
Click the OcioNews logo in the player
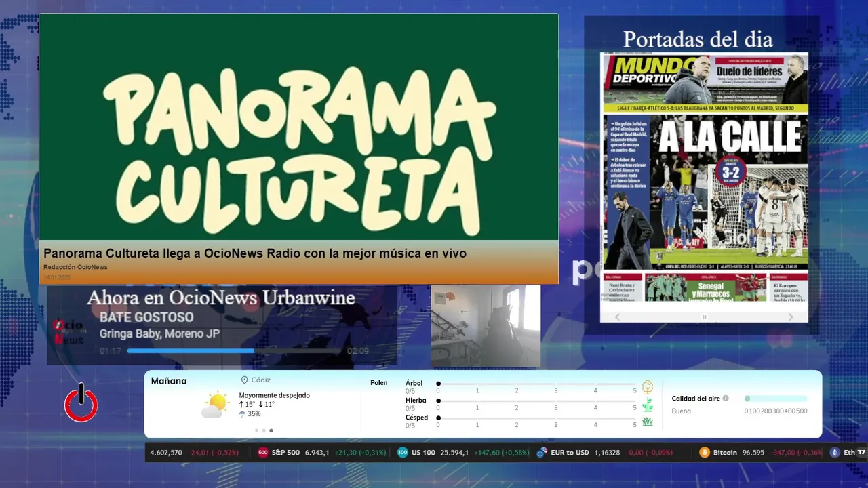click(68, 331)
